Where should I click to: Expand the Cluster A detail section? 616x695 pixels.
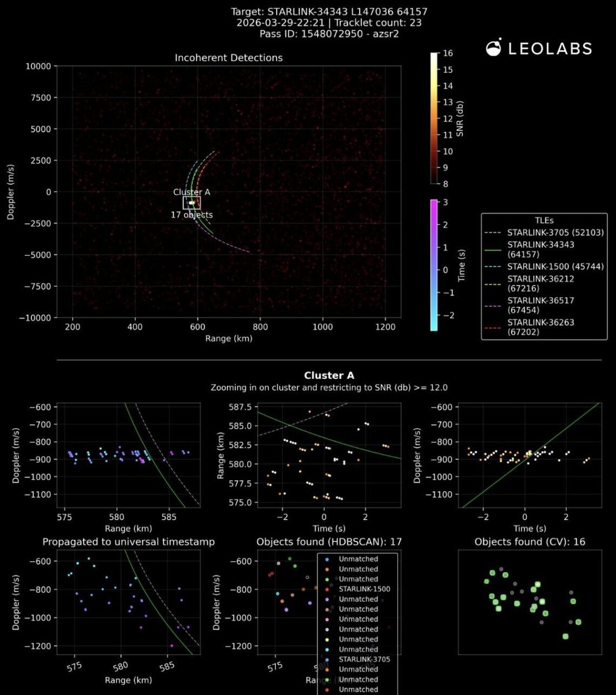tap(329, 375)
